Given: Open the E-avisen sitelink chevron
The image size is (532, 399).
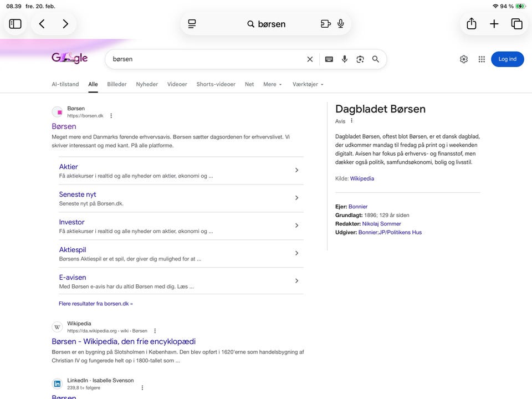Looking at the screenshot, I should (296, 280).
